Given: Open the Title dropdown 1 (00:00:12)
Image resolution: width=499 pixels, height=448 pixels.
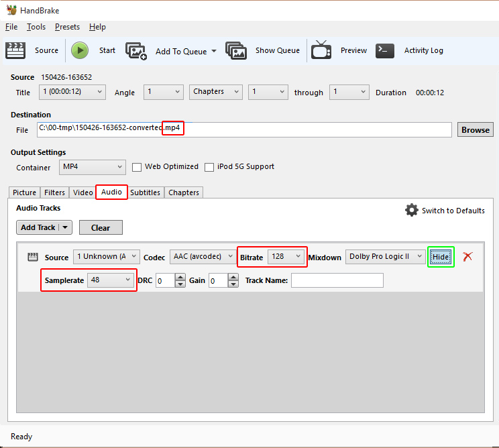Looking at the screenshot, I should click(72, 92).
